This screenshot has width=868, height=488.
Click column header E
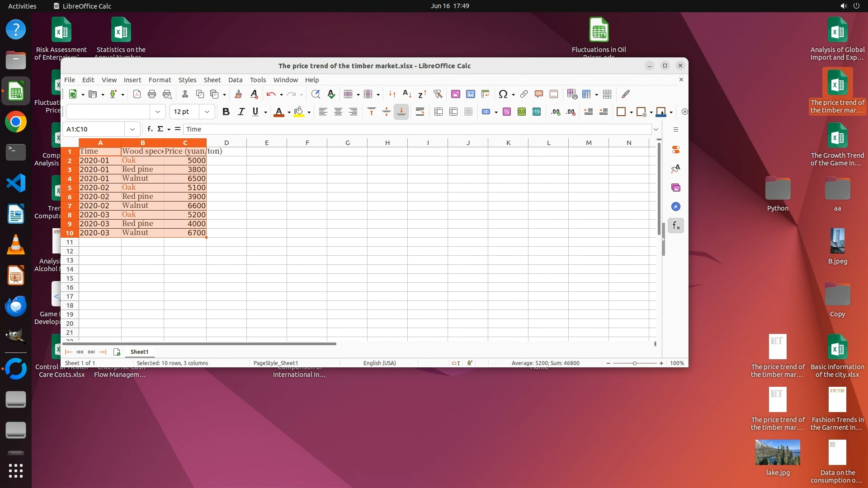pyautogui.click(x=267, y=143)
